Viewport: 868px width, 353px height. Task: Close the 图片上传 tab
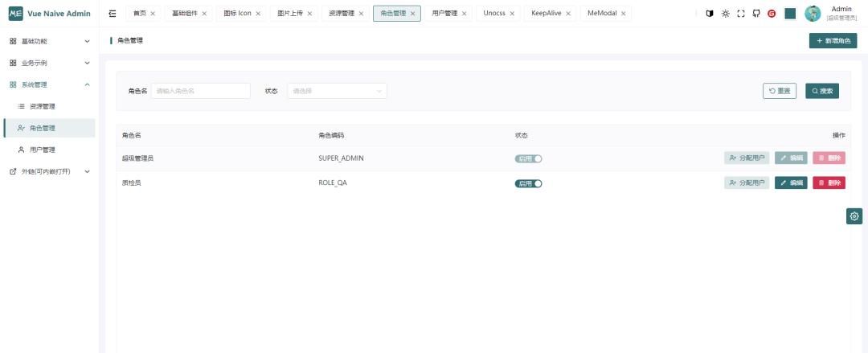point(309,14)
